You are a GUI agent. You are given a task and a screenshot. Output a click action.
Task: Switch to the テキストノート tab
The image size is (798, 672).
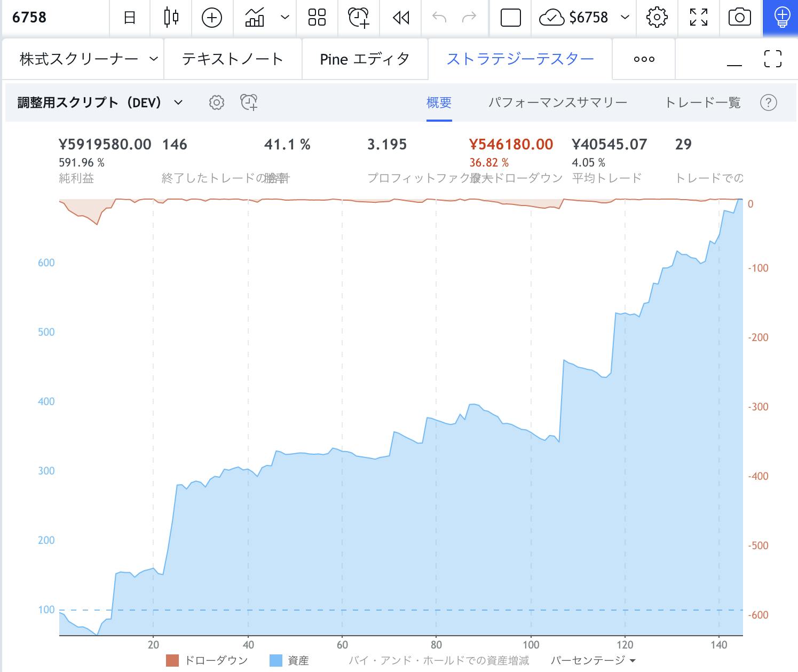pyautogui.click(x=232, y=59)
